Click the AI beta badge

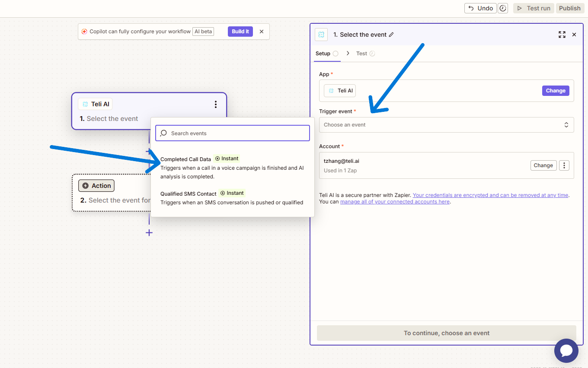[203, 32]
